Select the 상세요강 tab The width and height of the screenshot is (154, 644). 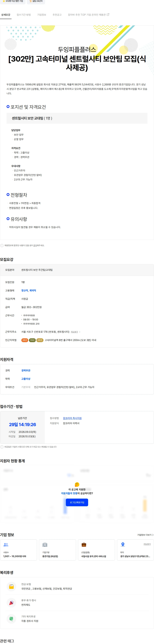tap(6, 15)
